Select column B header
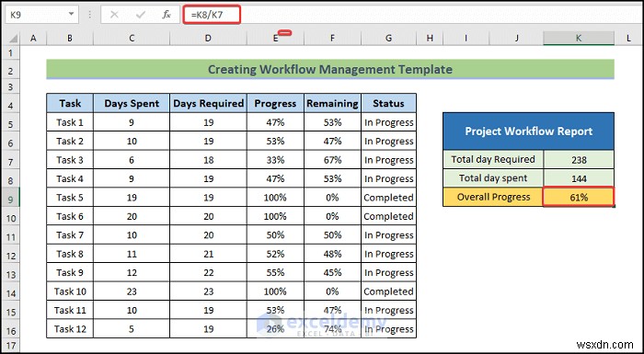This screenshot has height=354, width=644. 70,39
